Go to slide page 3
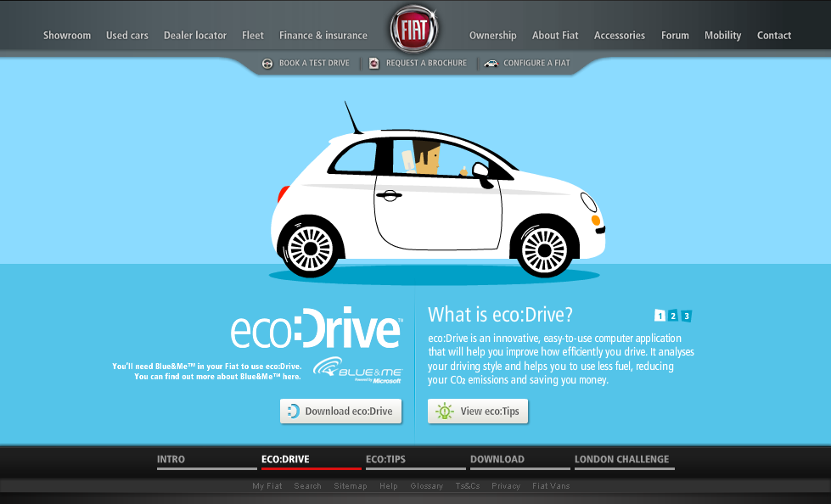The width and height of the screenshot is (831, 504). pyautogui.click(x=687, y=316)
